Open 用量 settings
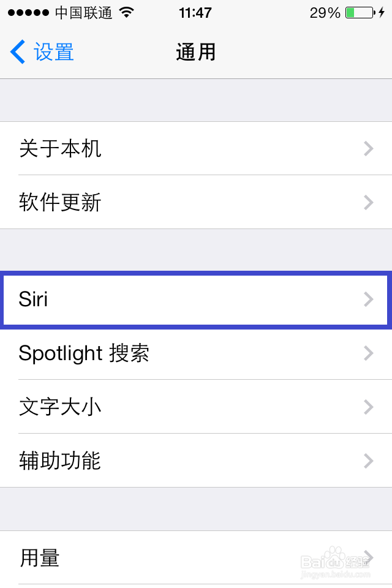Screen dimensions: 392x588 click(196, 558)
